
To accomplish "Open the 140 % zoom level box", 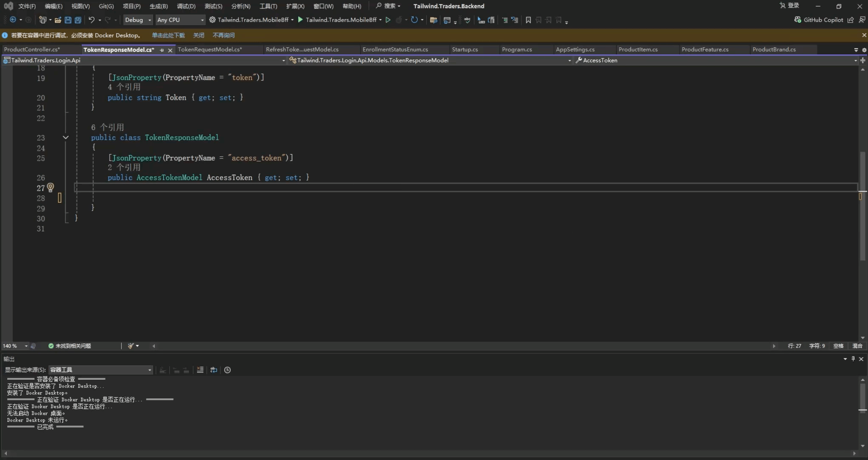I will coord(15,346).
